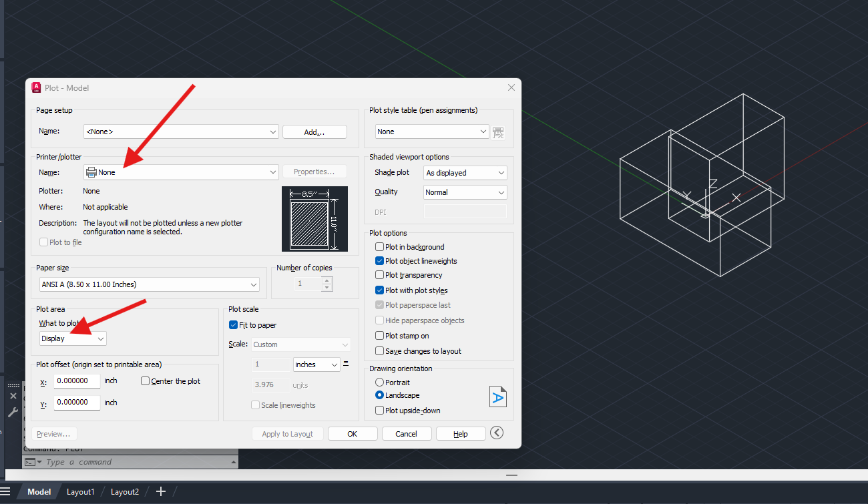Close the Plot dialog
Image resolution: width=868 pixels, height=504 pixels.
pos(511,87)
